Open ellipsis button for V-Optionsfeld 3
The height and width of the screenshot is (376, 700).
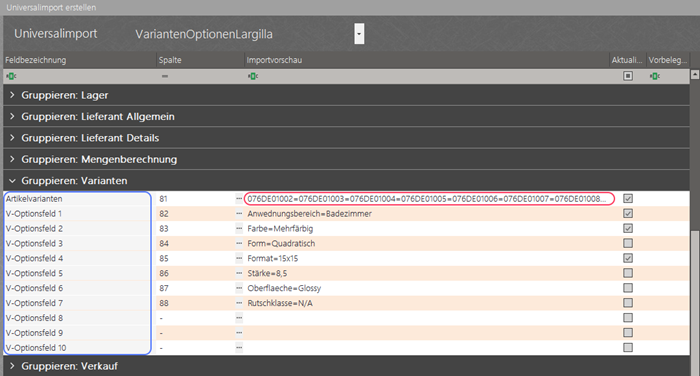tap(239, 243)
